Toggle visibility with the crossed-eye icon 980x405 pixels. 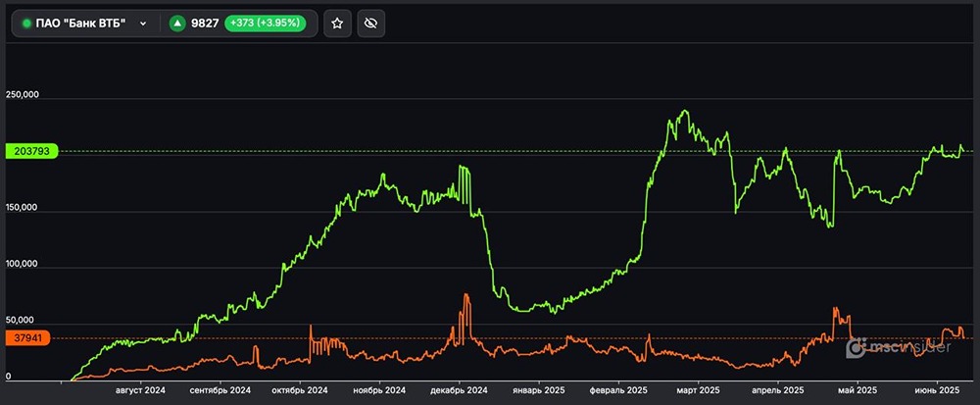[370, 24]
